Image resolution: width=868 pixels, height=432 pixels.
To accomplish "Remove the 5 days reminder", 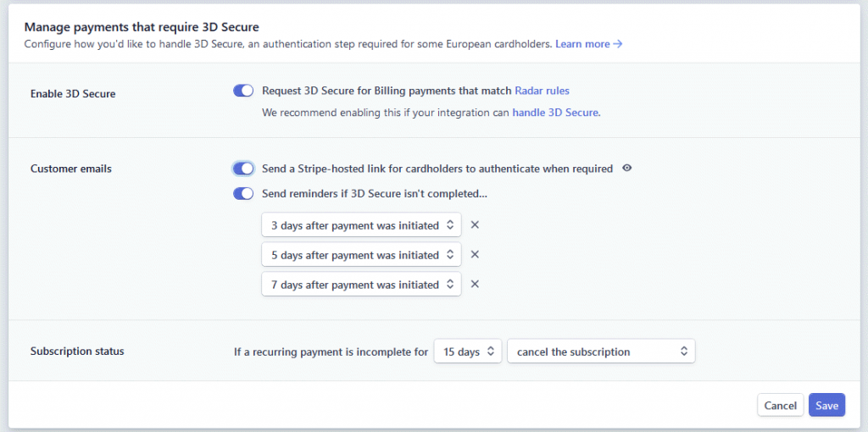I will pyautogui.click(x=475, y=255).
